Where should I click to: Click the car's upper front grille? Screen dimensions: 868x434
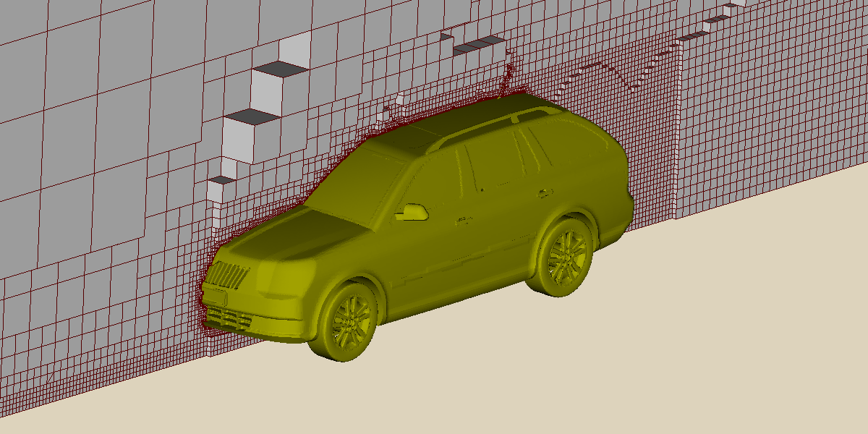(x=228, y=276)
